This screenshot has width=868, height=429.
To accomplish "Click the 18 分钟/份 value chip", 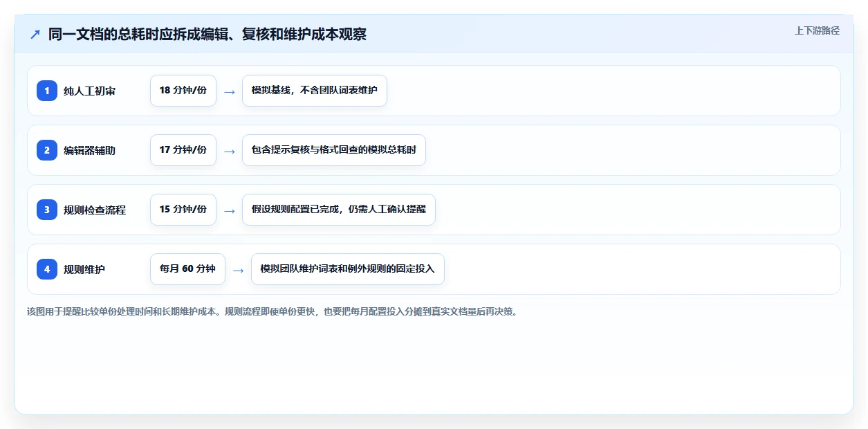I will (183, 91).
